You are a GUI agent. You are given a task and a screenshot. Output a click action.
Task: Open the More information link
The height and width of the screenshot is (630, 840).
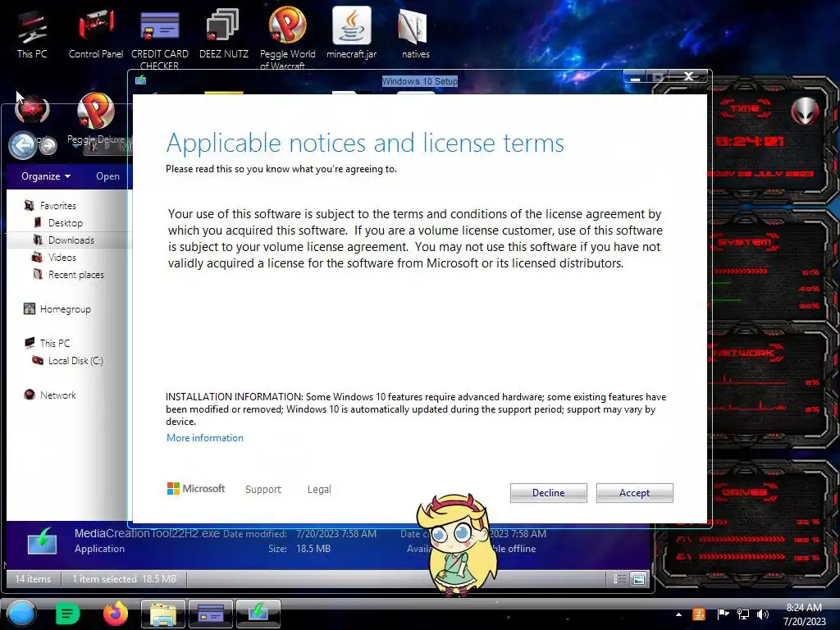(204, 438)
